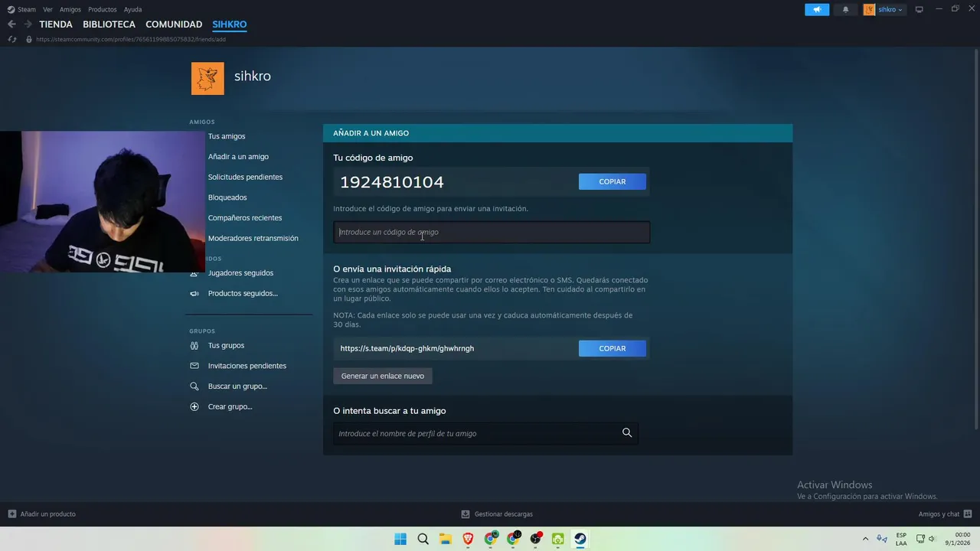Copy the friend code with COPIAR
Screen dimensions: 980x551
pyautogui.click(x=612, y=181)
